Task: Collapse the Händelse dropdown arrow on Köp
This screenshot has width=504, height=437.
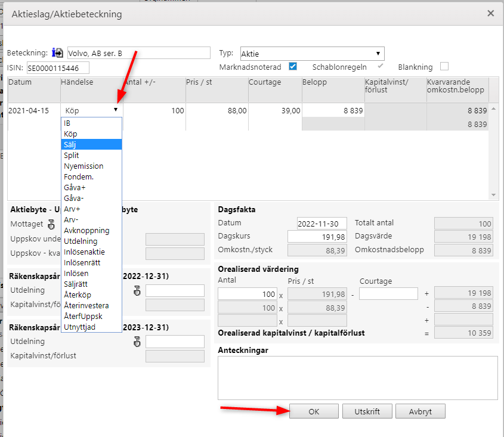Action: click(116, 110)
